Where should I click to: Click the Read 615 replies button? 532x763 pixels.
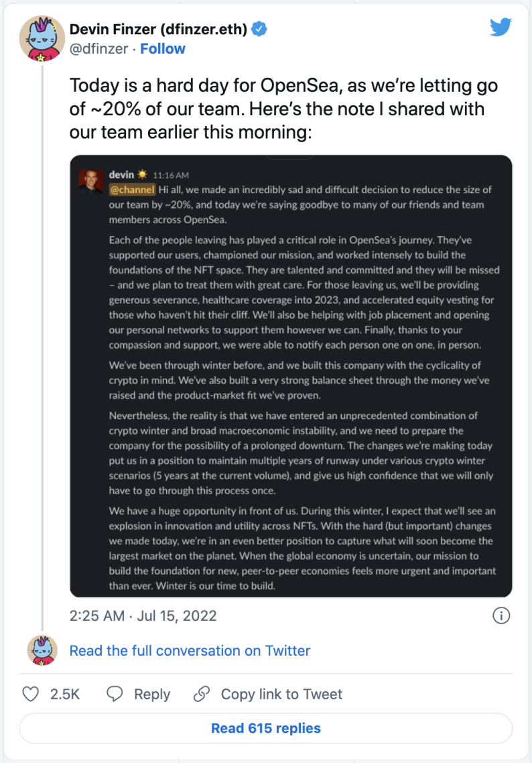click(266, 728)
